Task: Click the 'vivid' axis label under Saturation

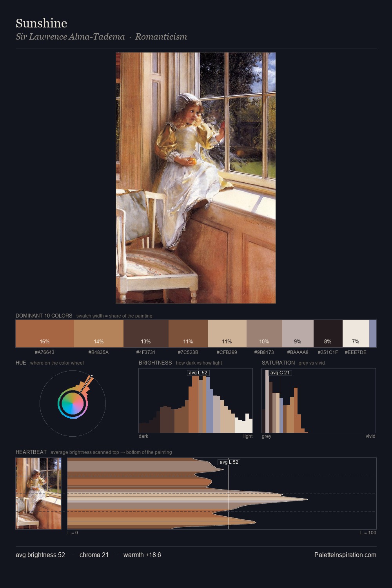Action: click(370, 436)
